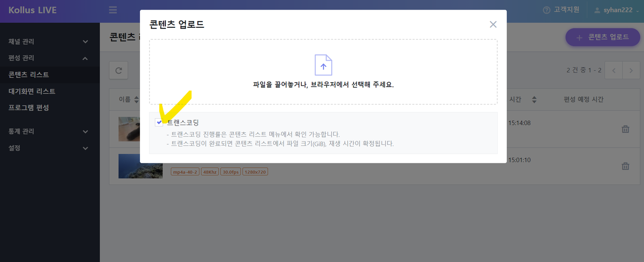
Task: Click the 콘텐츠 업로드 button
Action: coord(603,37)
